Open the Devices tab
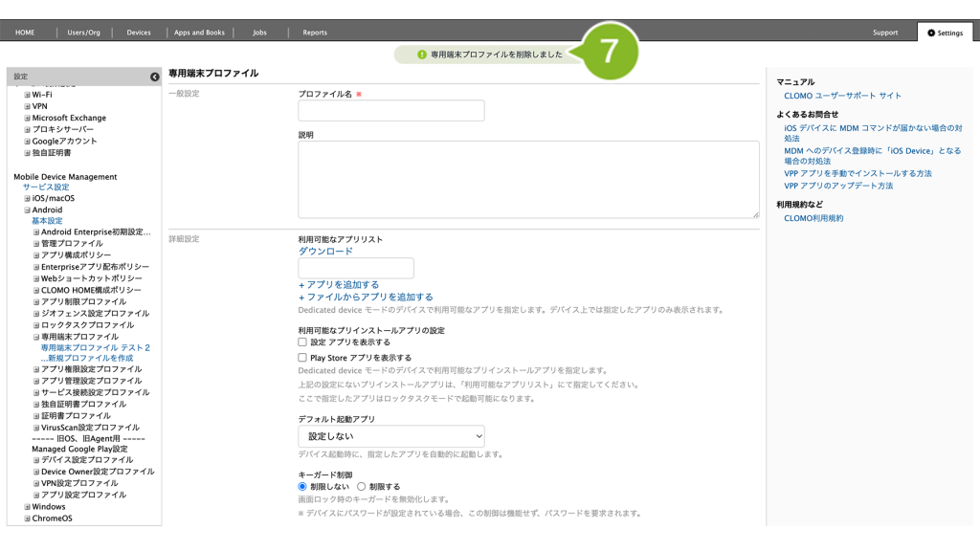This screenshot has height=551, width=980. tap(139, 33)
